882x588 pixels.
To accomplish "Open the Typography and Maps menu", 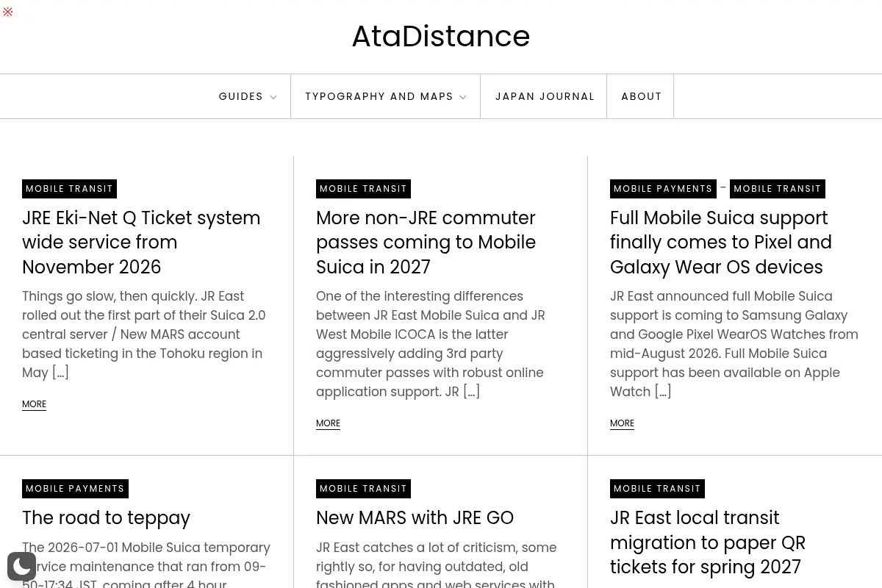I will coord(379,96).
